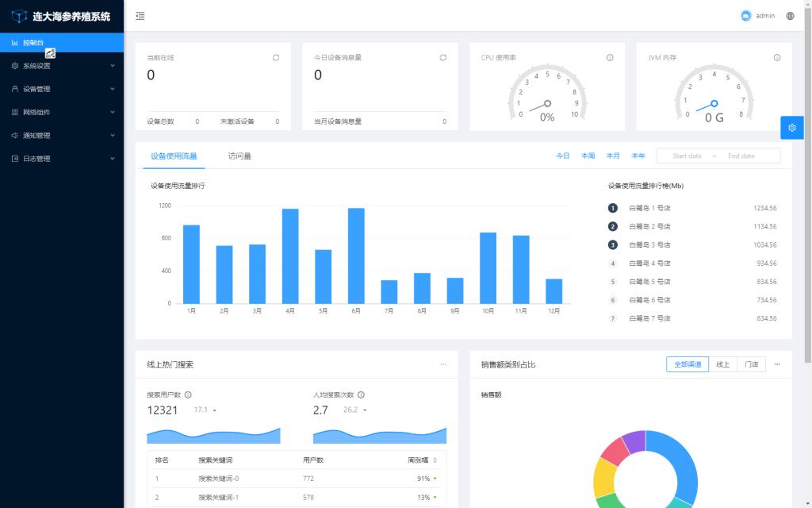Click the JVM 内存 gauge
812x508 pixels.
pyautogui.click(x=714, y=94)
